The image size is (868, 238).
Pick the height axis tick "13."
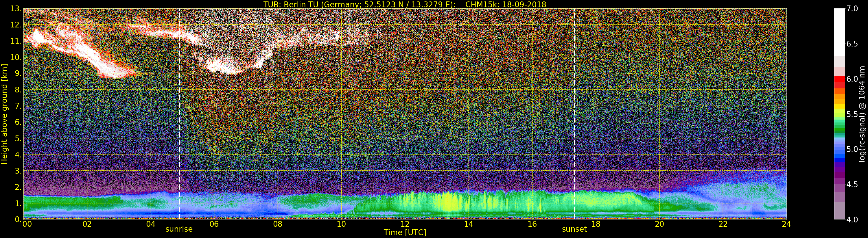(16, 9)
